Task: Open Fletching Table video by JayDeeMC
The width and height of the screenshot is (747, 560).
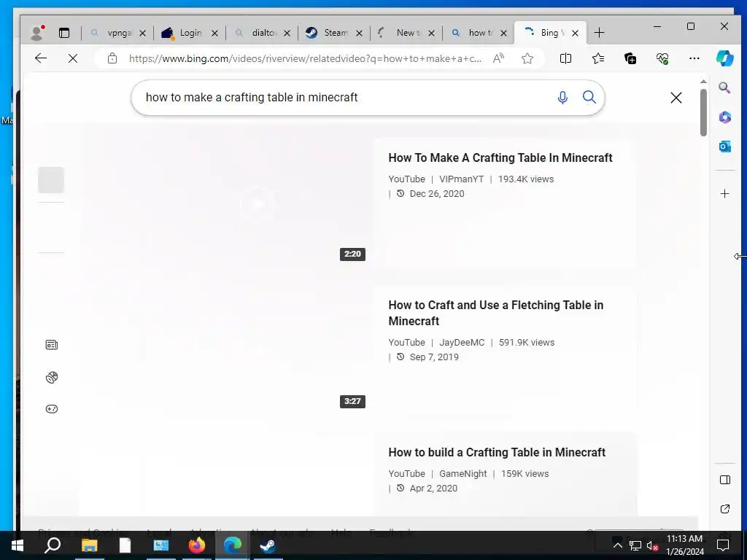Action: tap(496, 313)
